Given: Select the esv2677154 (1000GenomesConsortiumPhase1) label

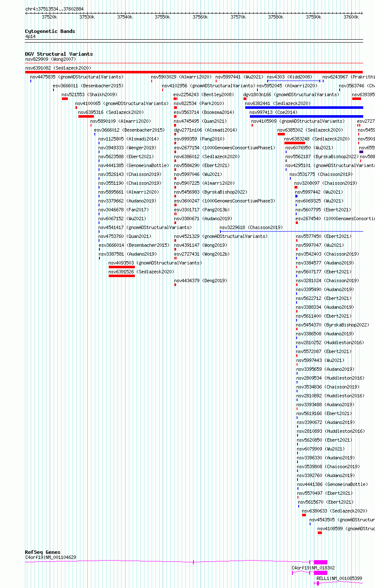Looking at the screenshot, I should (x=225, y=148).
